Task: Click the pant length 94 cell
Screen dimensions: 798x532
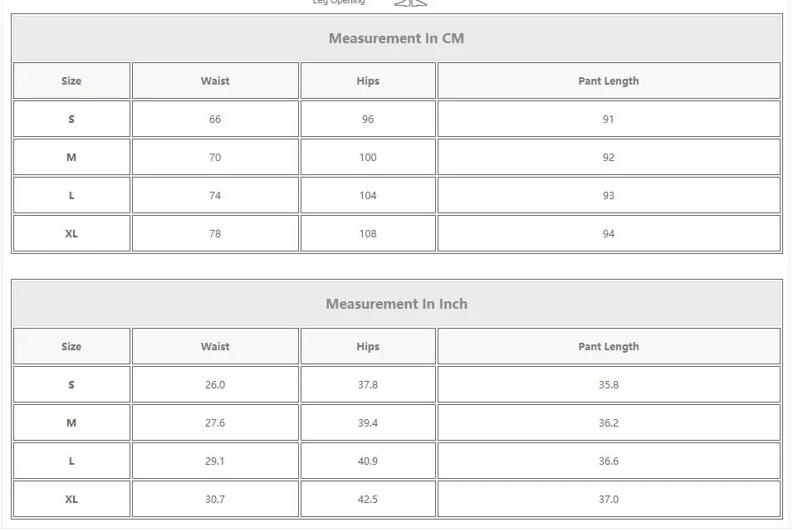Action: pos(609,233)
